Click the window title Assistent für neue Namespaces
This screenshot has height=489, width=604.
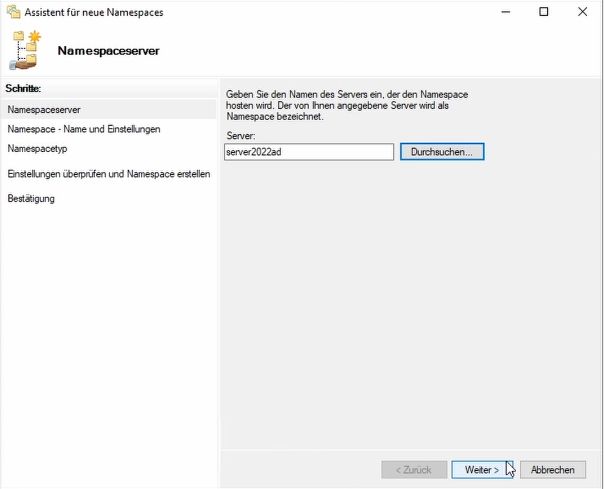pos(94,12)
